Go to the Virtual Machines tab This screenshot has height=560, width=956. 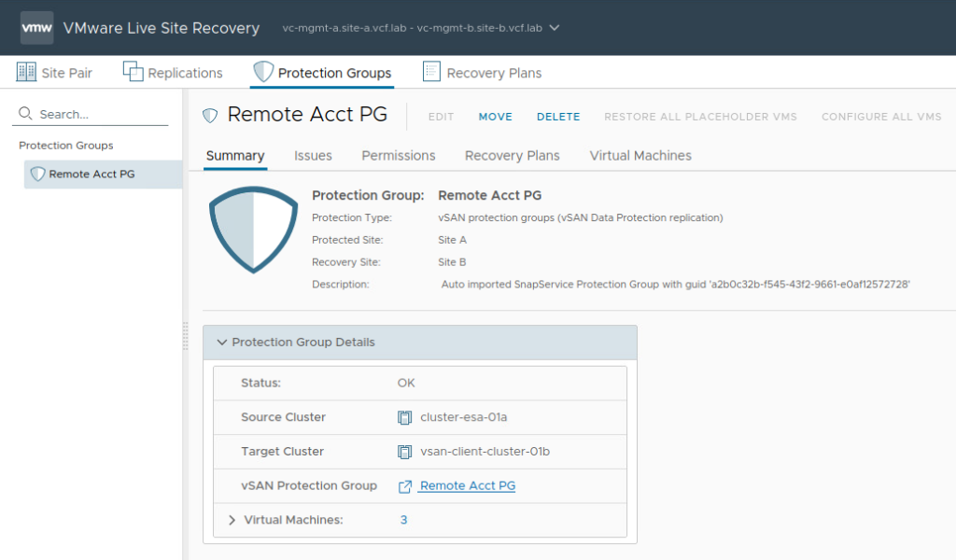[x=640, y=156]
